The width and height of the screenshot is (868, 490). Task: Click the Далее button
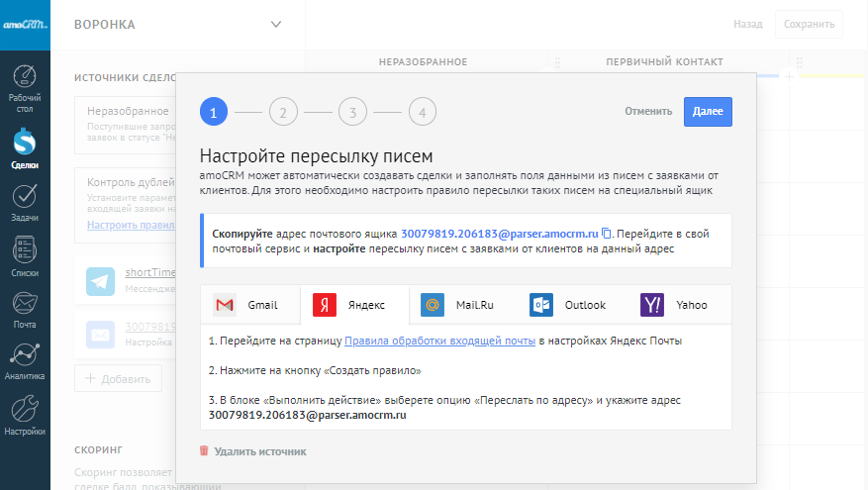point(707,112)
